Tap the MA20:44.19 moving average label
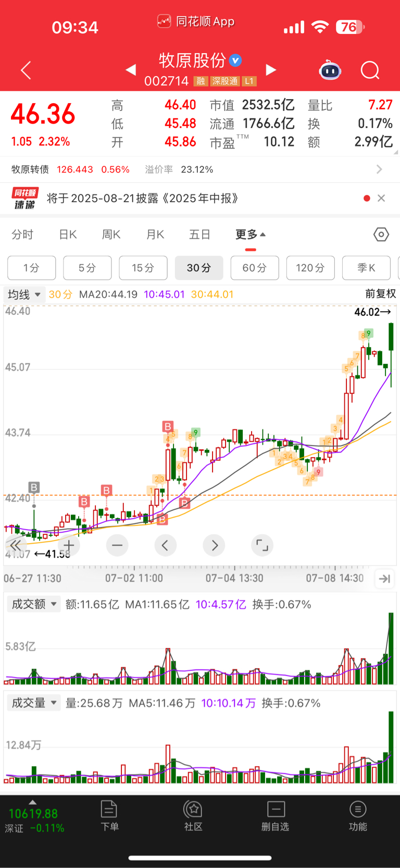Image resolution: width=400 pixels, height=868 pixels. coord(108,295)
